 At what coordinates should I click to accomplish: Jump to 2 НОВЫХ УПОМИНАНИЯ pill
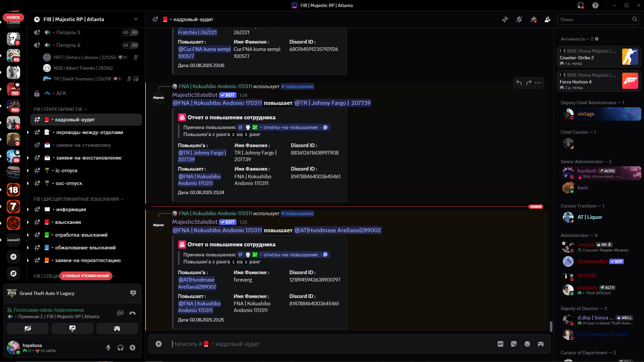[86, 276]
